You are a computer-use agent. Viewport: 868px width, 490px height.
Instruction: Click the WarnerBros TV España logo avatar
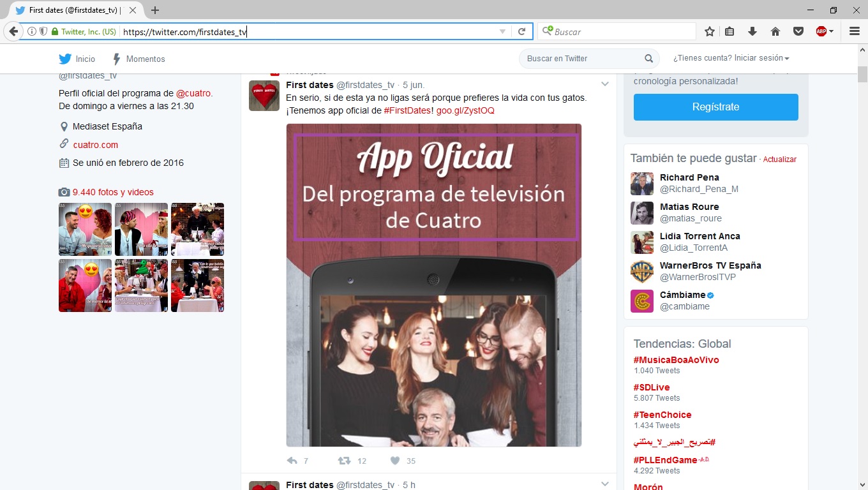coord(642,272)
